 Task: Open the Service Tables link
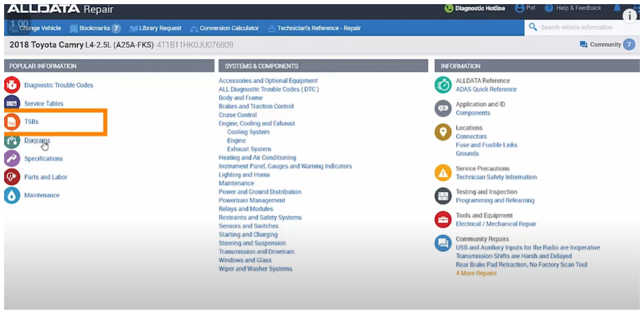coord(44,104)
